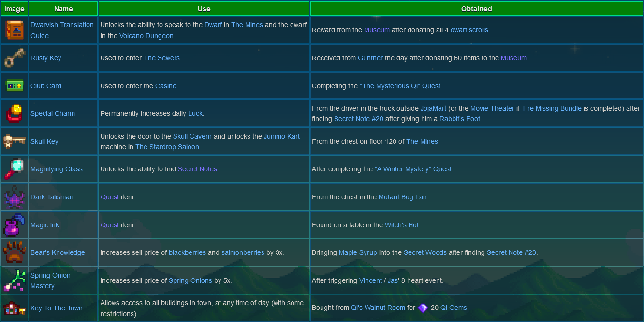This screenshot has width=644, height=322.
Task: Open the Junimo Kart link
Action: [282, 136]
